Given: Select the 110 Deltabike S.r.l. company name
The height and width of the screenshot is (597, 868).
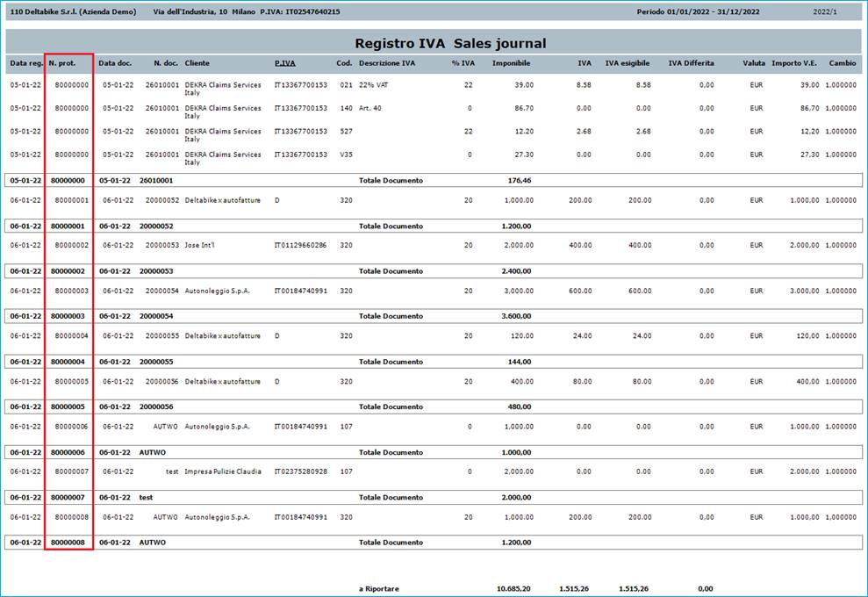Looking at the screenshot, I should point(72,12).
